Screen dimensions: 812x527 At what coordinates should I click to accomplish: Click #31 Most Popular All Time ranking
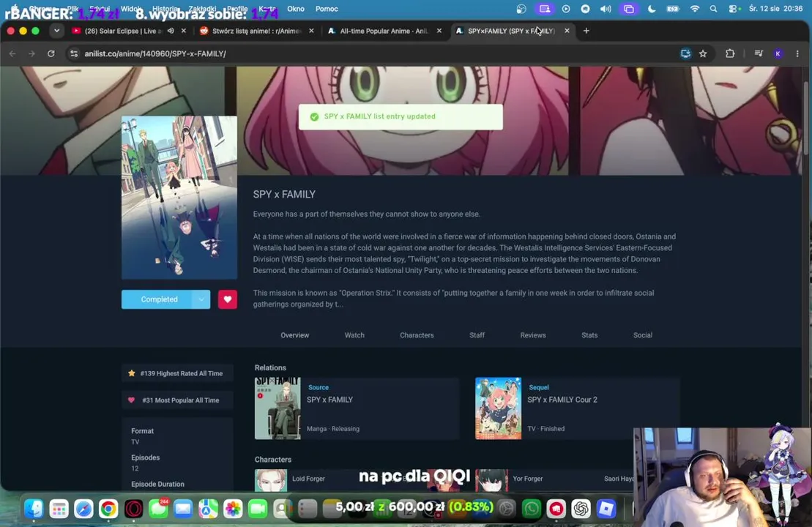177,400
